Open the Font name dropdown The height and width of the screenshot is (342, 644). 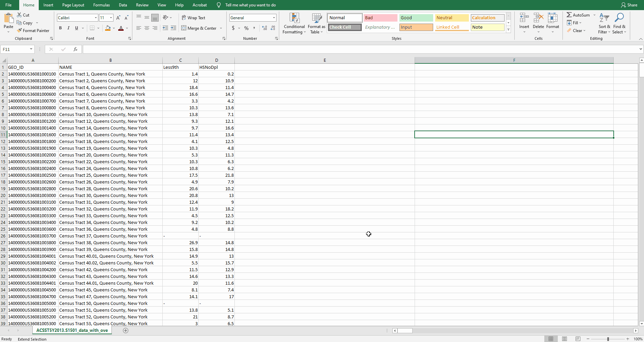96,18
